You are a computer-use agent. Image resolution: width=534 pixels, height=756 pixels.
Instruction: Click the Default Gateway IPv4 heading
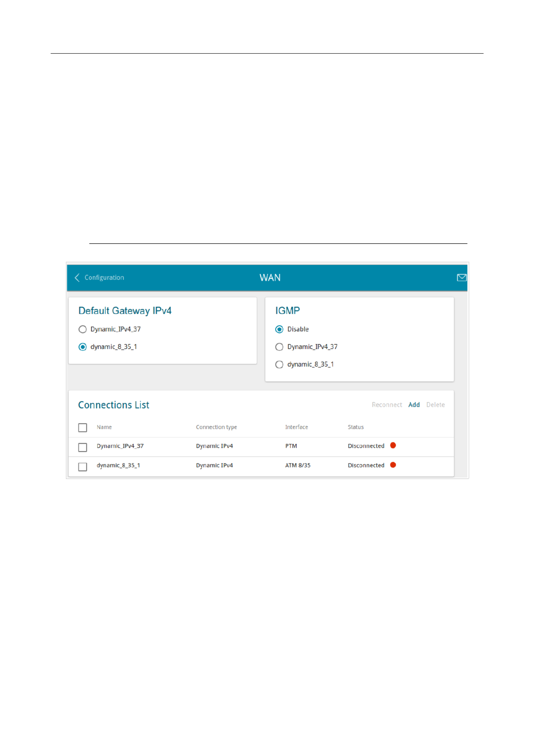click(125, 311)
